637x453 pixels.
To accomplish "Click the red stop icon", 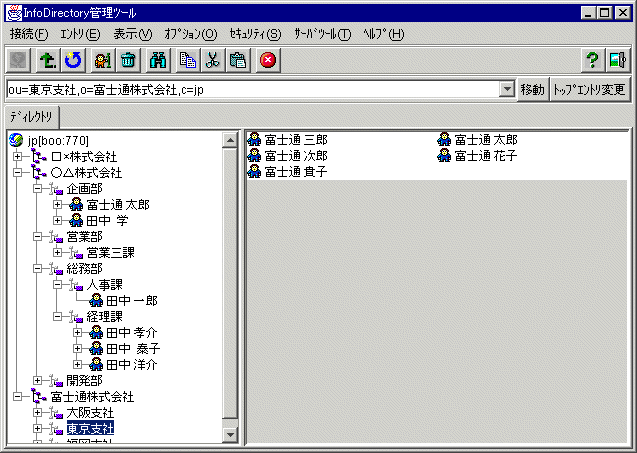I will coord(268,61).
